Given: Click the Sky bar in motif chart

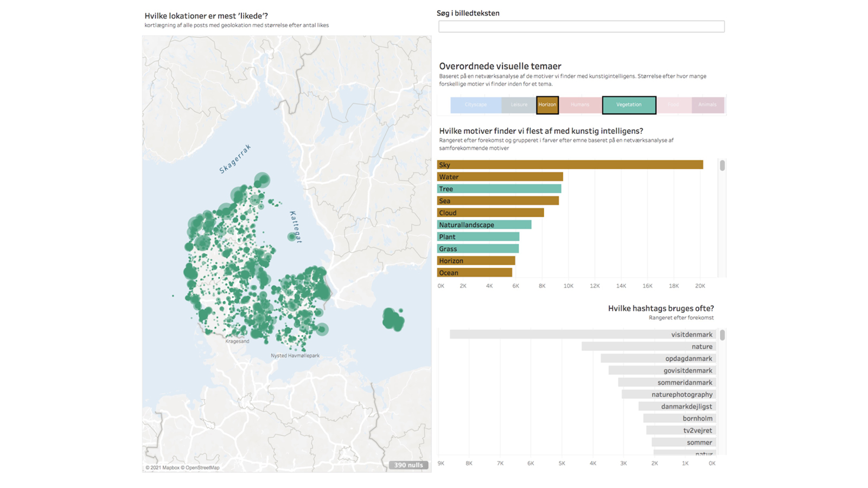Looking at the screenshot, I should [570, 165].
